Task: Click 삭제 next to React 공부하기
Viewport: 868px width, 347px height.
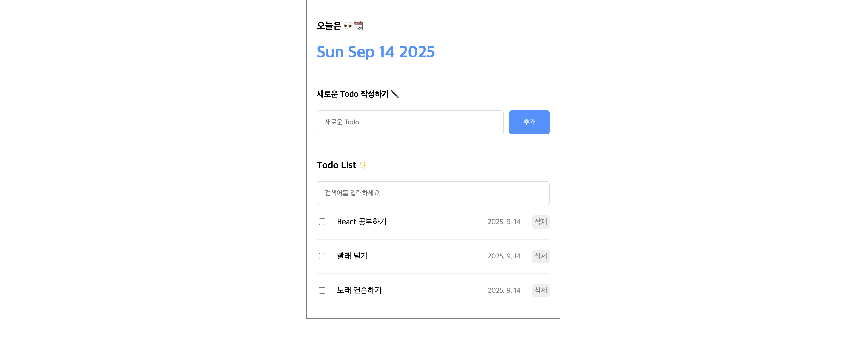Action: point(541,222)
